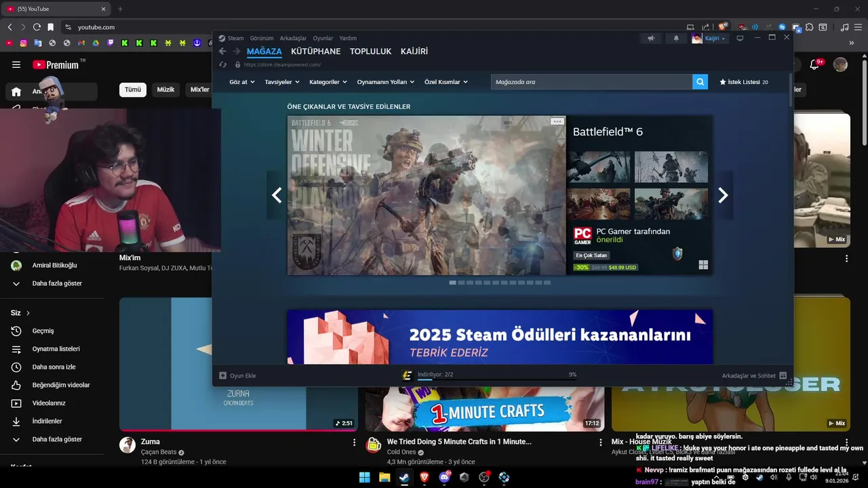
Task: Open more options for 1-Minute Crafts video
Action: (601, 442)
